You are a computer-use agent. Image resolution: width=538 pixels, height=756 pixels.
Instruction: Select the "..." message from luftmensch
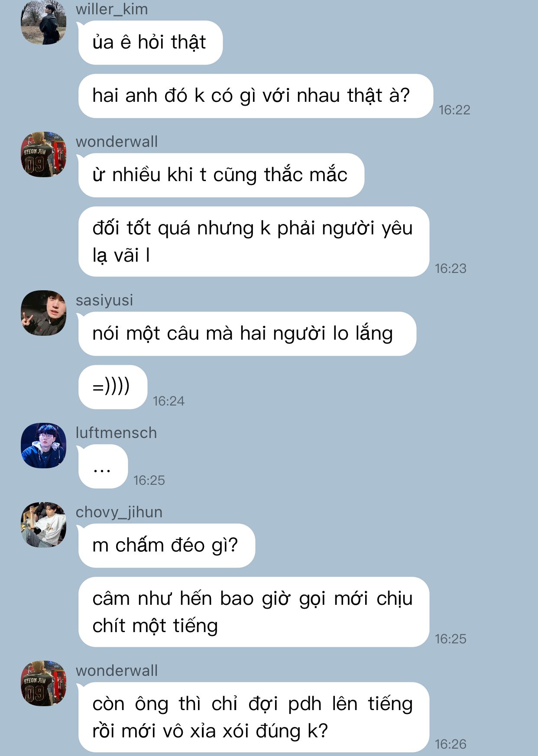[x=103, y=467]
